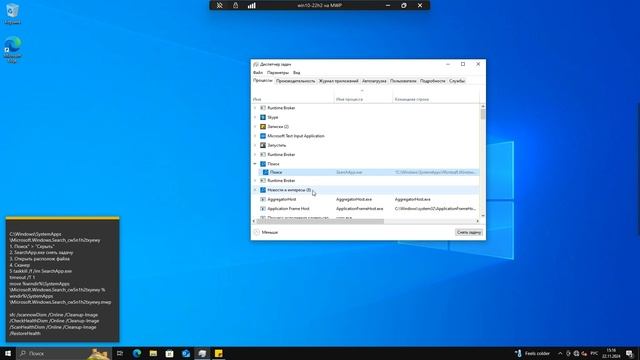Click the Новости и интересы process icon
The width and height of the screenshot is (640, 360).
click(263, 190)
